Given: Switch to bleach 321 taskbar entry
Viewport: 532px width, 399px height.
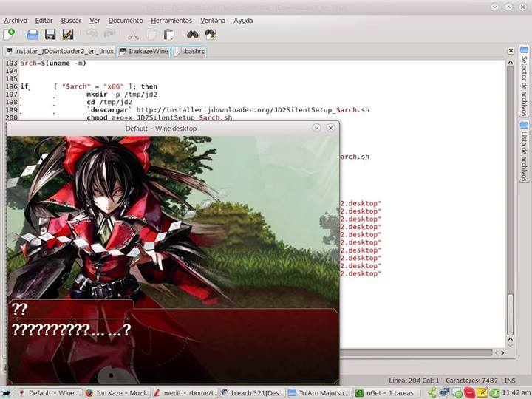Looking at the screenshot, I should [253, 393].
